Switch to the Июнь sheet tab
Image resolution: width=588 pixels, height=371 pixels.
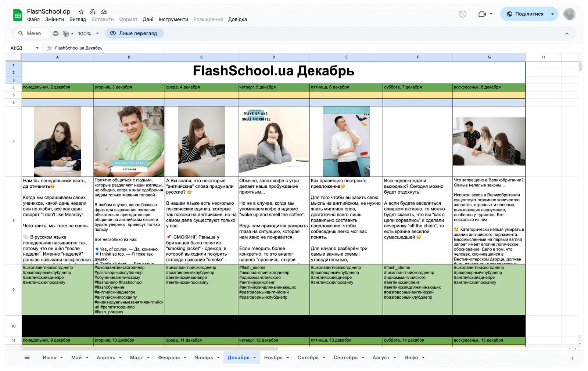point(49,357)
